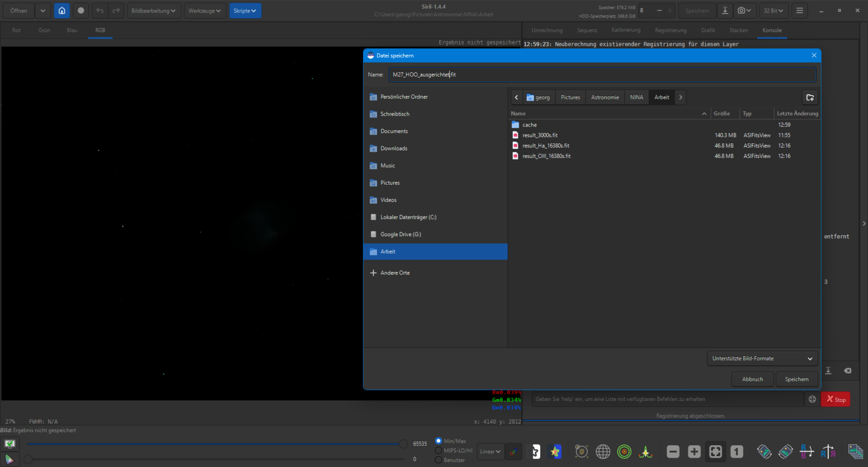Click the zoom-out minus icon
The height and width of the screenshot is (467, 868).
click(673, 452)
